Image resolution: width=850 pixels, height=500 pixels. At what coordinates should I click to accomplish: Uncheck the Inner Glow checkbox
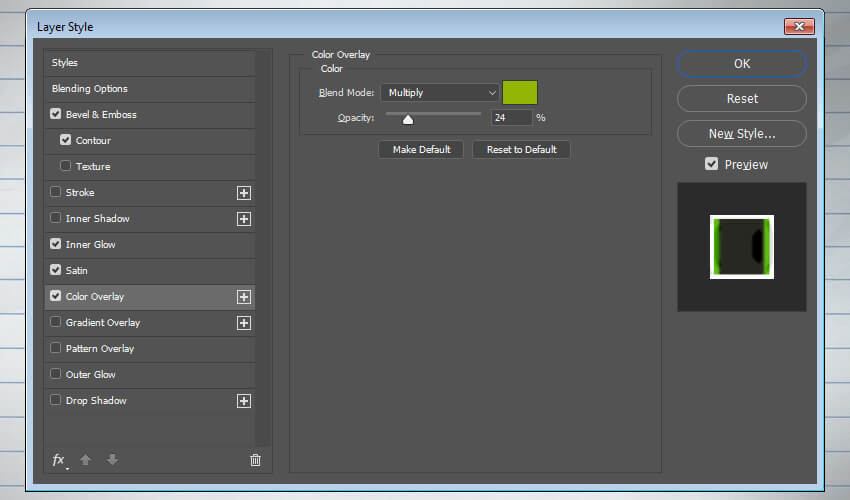pyautogui.click(x=55, y=244)
